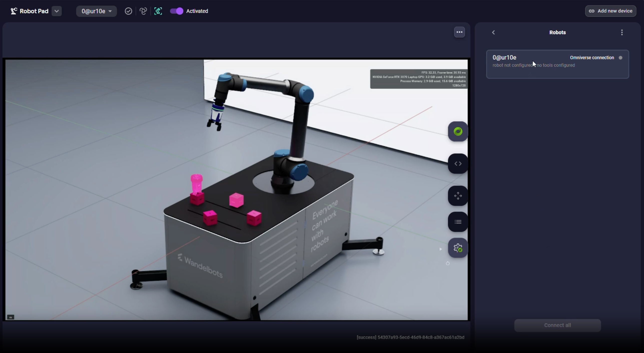Viewport: 644px width, 353px height.
Task: Click the checkmark status icon in the top bar
Action: pos(128,11)
